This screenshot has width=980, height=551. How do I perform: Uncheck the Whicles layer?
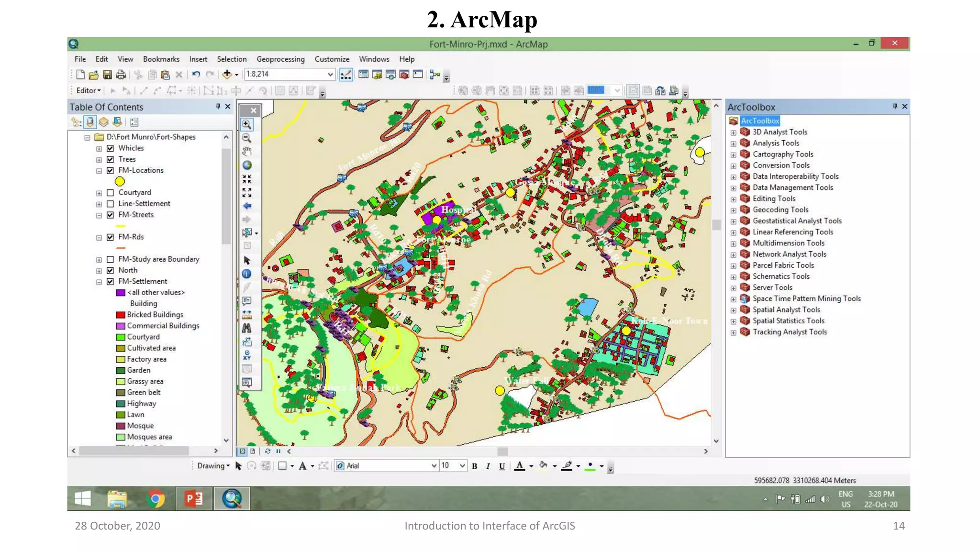pos(111,148)
